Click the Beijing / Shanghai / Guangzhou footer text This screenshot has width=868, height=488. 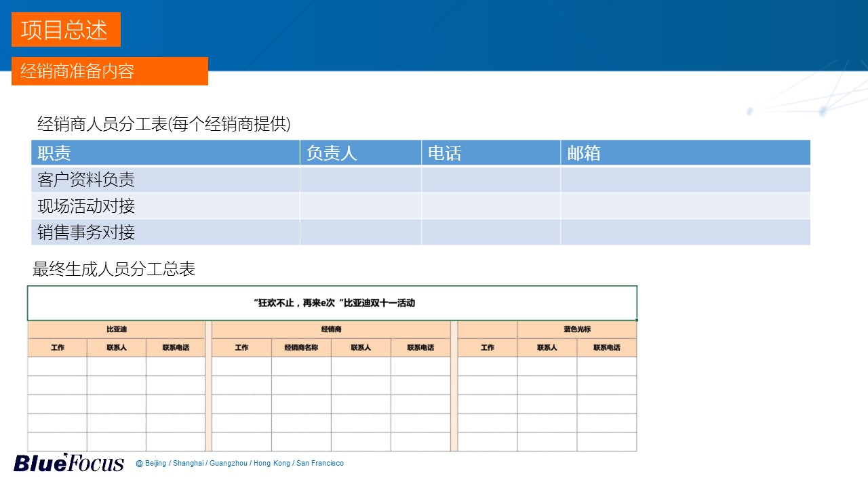240,464
